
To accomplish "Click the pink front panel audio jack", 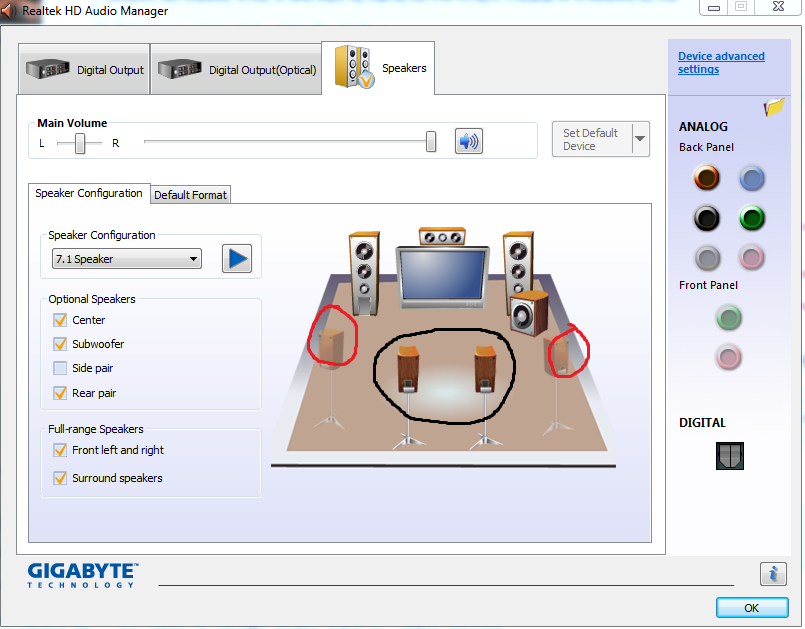I will [x=729, y=357].
